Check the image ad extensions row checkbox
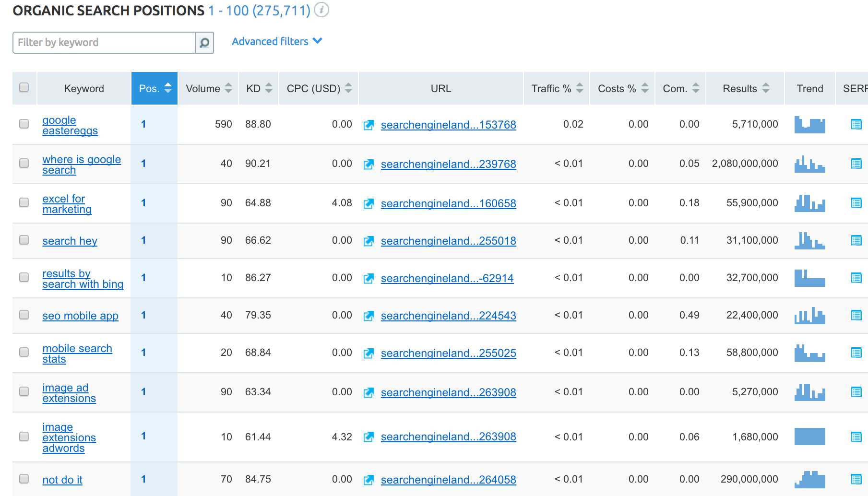The height and width of the screenshot is (496, 868). point(24,391)
